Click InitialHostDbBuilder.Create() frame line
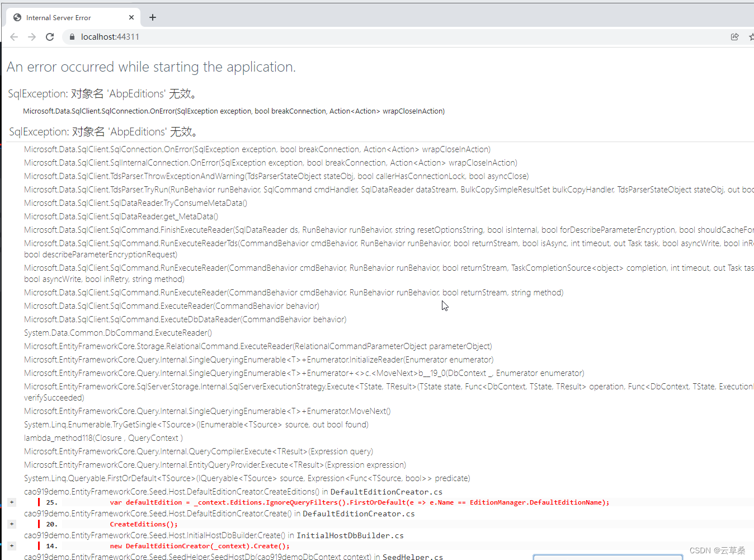Screen dimensions: 754x560 point(214,535)
